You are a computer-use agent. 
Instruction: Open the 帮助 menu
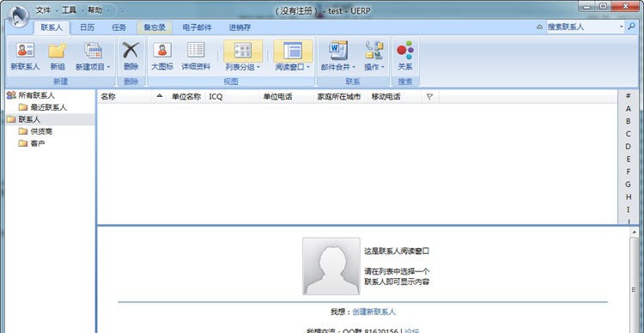coord(94,9)
